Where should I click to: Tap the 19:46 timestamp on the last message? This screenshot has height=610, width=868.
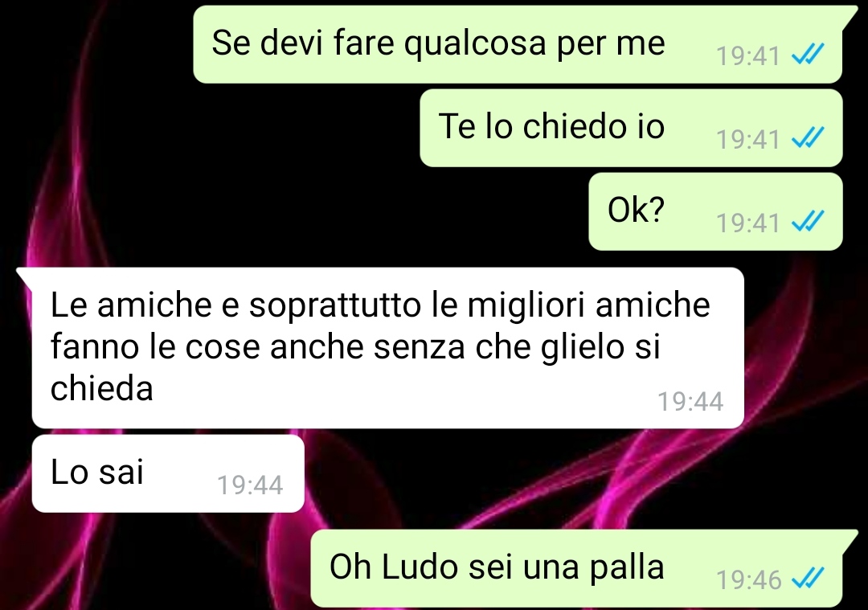pyautogui.click(x=748, y=580)
